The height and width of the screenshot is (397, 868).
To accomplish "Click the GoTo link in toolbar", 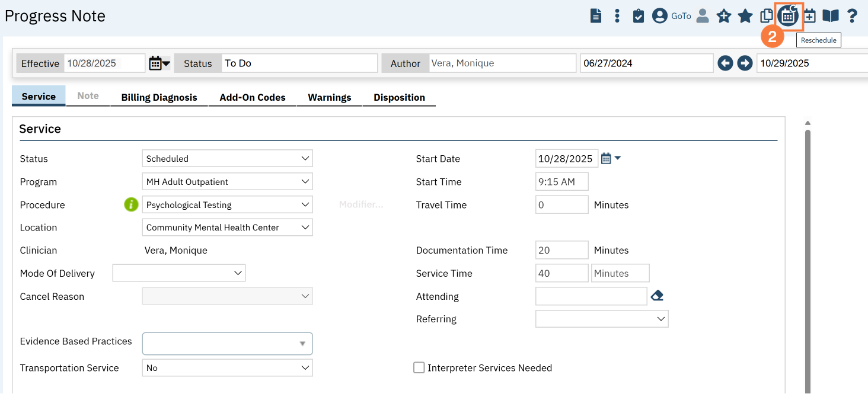I will (x=681, y=16).
